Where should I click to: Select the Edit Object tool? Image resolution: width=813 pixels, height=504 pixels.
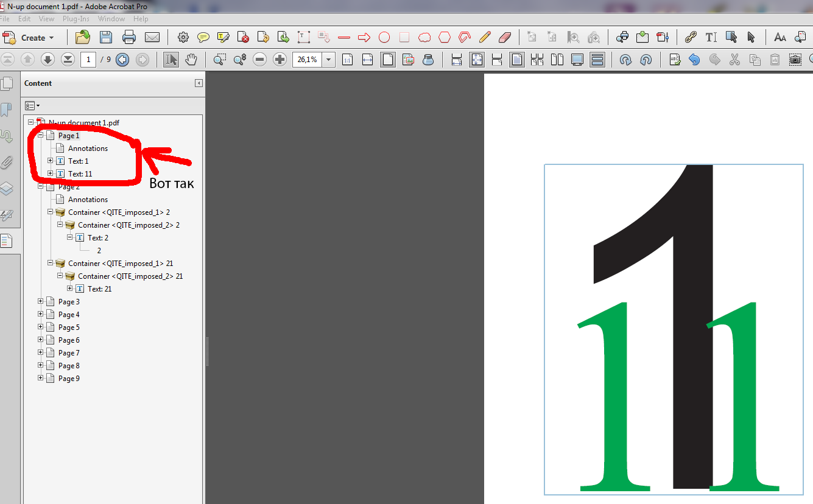(x=731, y=37)
